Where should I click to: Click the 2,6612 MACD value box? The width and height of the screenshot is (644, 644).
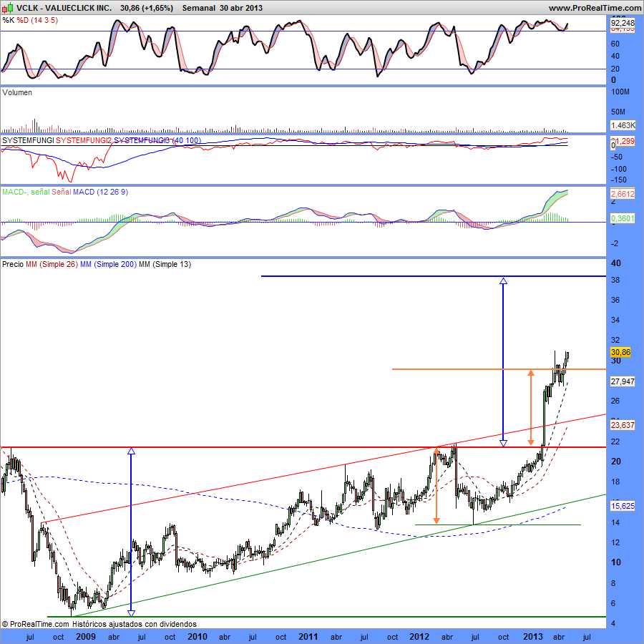pos(623,194)
